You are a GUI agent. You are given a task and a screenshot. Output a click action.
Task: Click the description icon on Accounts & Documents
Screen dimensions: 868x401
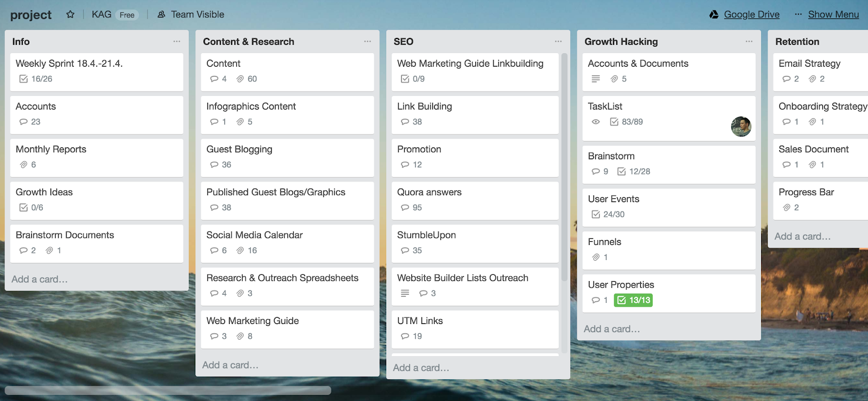point(596,79)
